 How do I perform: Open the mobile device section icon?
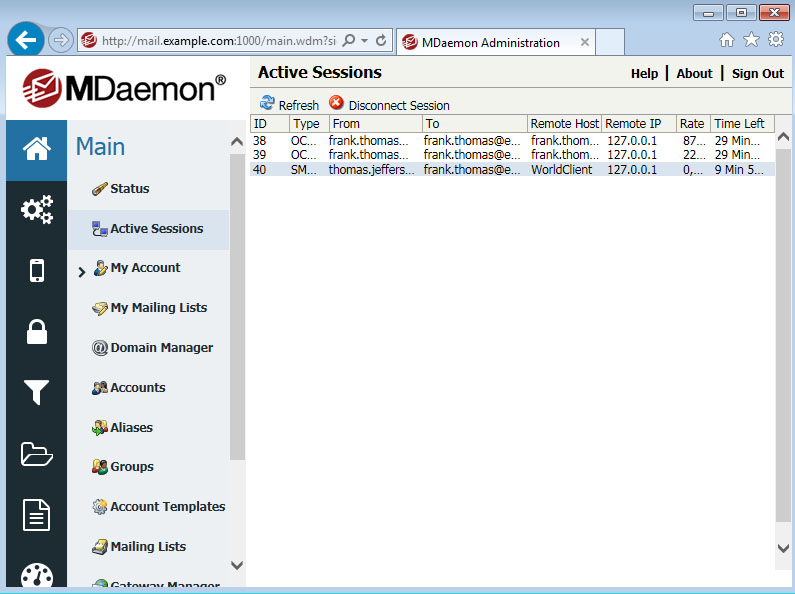pyautogui.click(x=37, y=270)
